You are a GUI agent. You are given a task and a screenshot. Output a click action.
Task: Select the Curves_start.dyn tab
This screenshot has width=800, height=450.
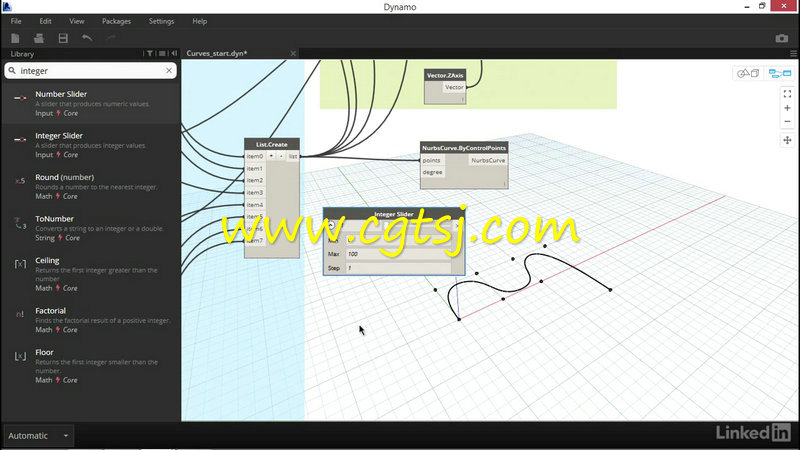pyautogui.click(x=217, y=53)
